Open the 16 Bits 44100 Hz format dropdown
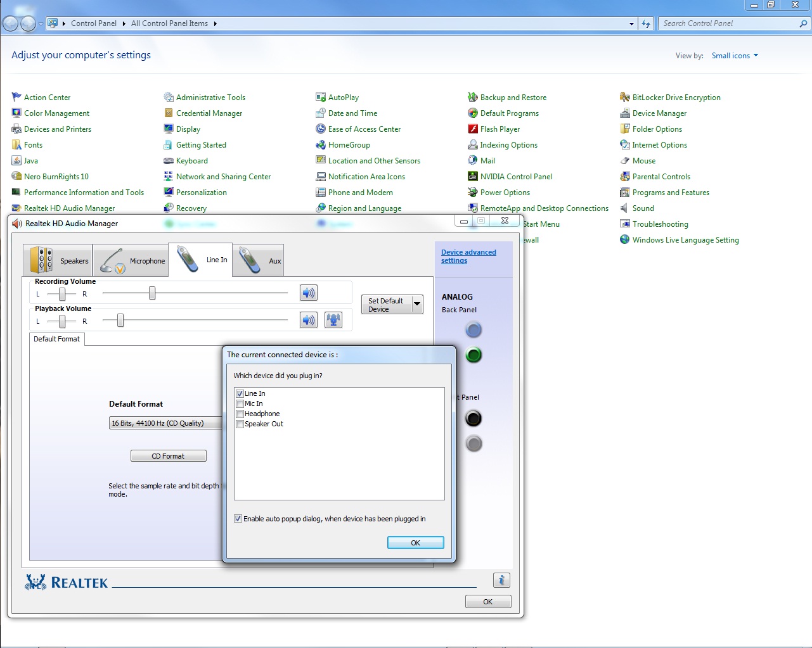Image resolution: width=812 pixels, height=648 pixels. [x=166, y=423]
